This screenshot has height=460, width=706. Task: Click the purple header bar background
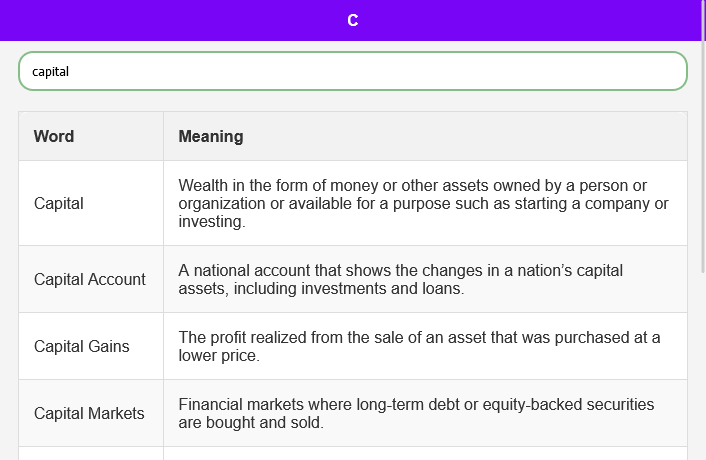pos(150,20)
